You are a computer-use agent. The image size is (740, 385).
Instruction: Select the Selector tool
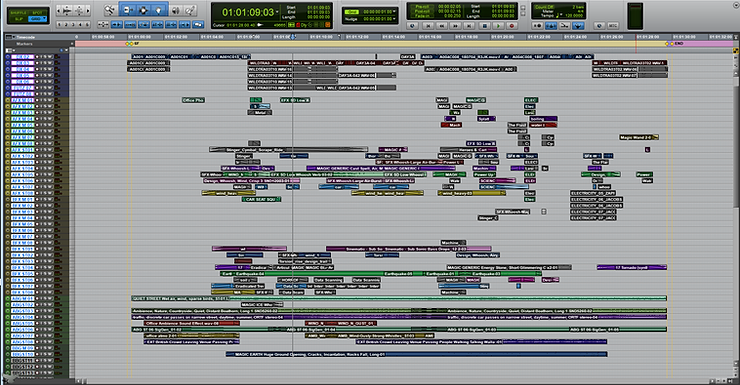coord(143,10)
